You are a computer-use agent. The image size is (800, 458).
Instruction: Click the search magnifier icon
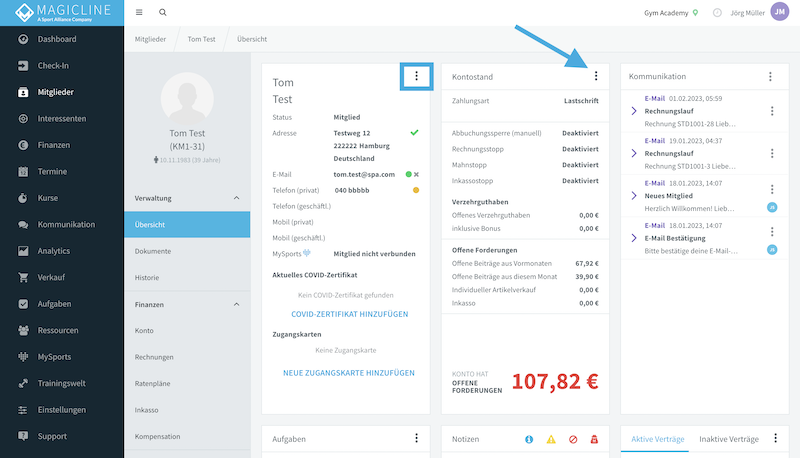(163, 13)
